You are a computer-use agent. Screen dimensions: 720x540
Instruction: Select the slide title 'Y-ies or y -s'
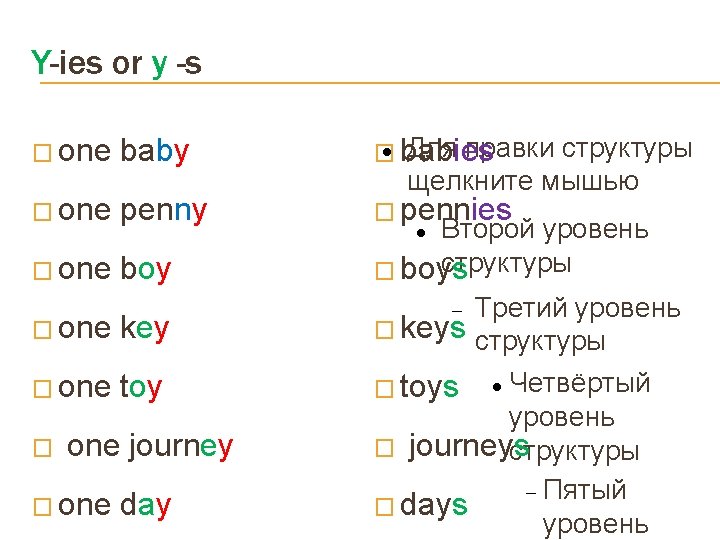(116, 63)
